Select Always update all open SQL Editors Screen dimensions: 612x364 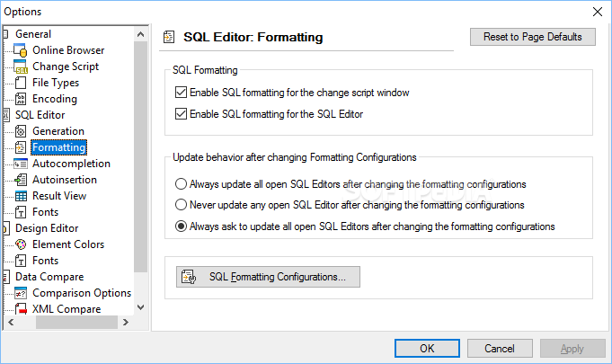[x=181, y=183]
